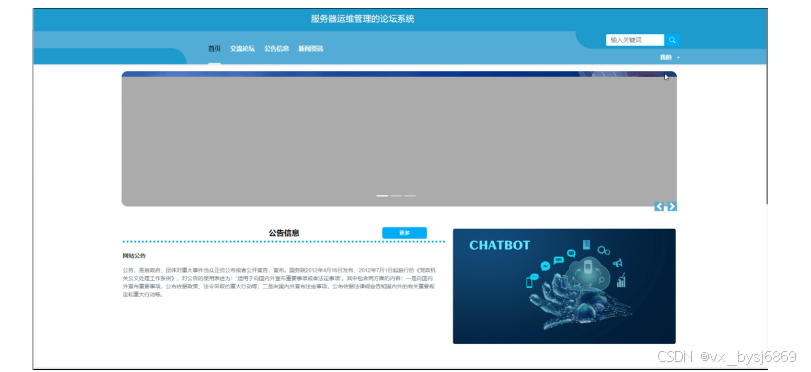Select the second carousel indicator dash

396,196
